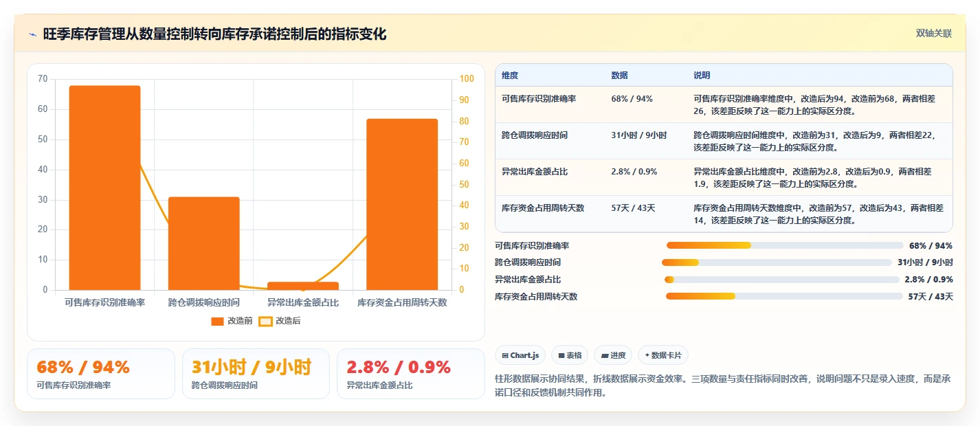This screenshot has height=426, width=980.
Task: Open the 2.8% / 0.9% data card
Action: (x=410, y=374)
